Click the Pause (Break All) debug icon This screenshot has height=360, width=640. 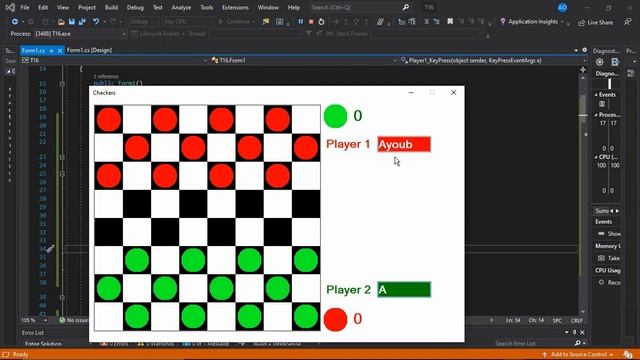coord(300,22)
